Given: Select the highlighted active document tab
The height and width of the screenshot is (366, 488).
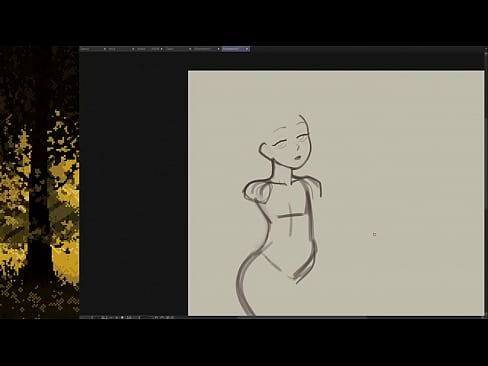Looking at the screenshot, I should (233, 49).
